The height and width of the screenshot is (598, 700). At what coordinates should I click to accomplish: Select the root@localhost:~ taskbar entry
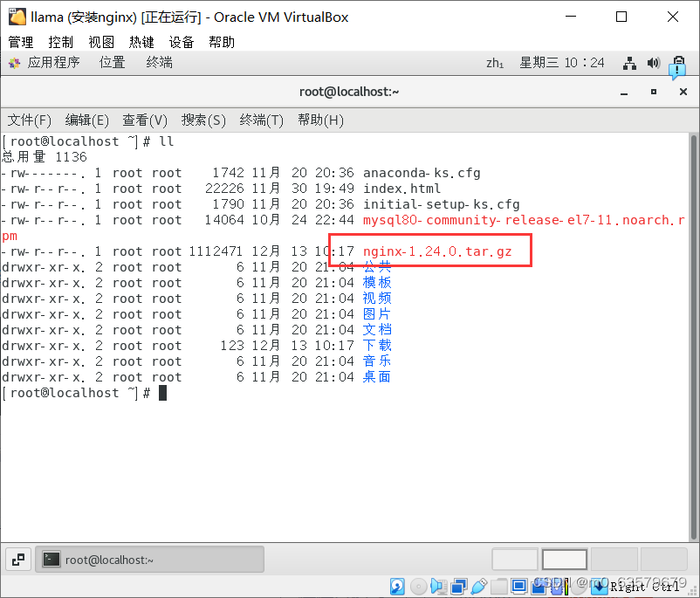[148, 559]
